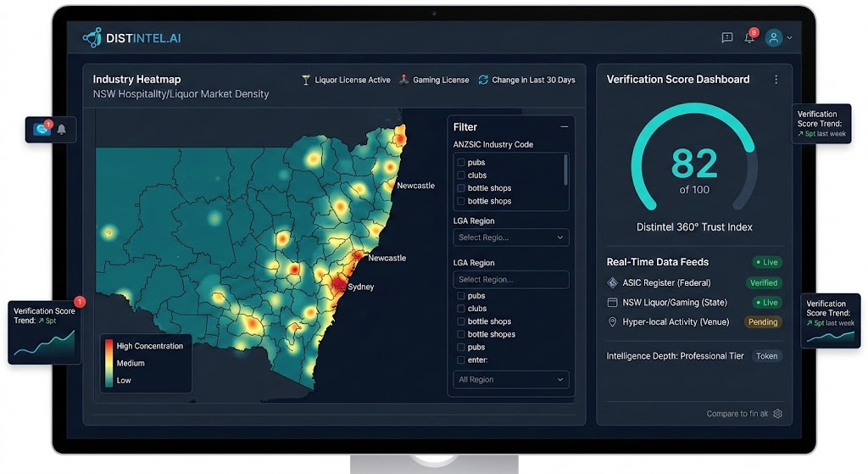868x474 pixels.
Task: Open the Select Regio... LGA dropdown
Action: [x=511, y=237]
